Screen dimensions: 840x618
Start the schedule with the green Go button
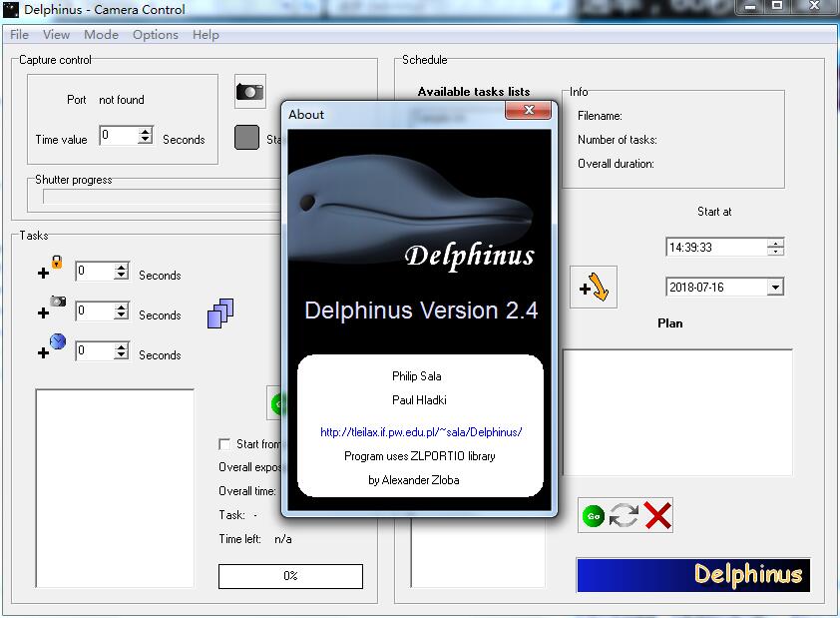pos(593,516)
